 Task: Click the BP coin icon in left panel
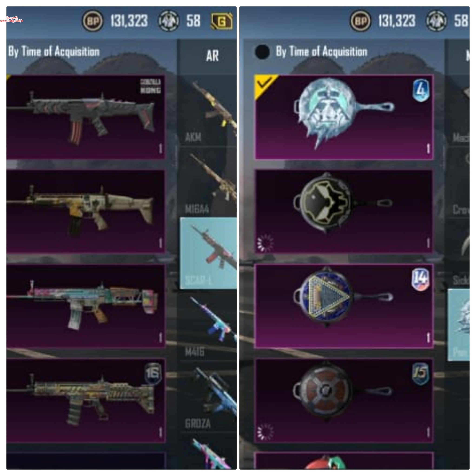93,21
